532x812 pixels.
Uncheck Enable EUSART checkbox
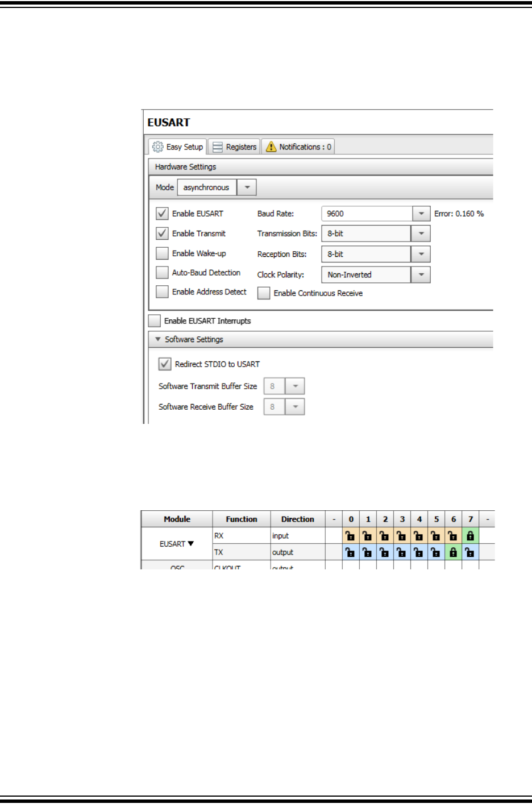point(162,213)
